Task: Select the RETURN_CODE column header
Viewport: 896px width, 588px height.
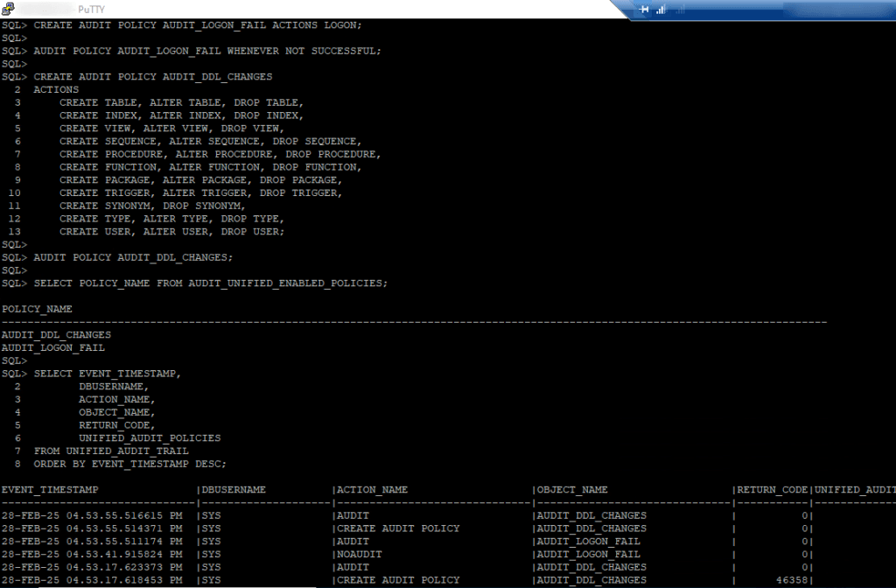Action: coord(771,489)
